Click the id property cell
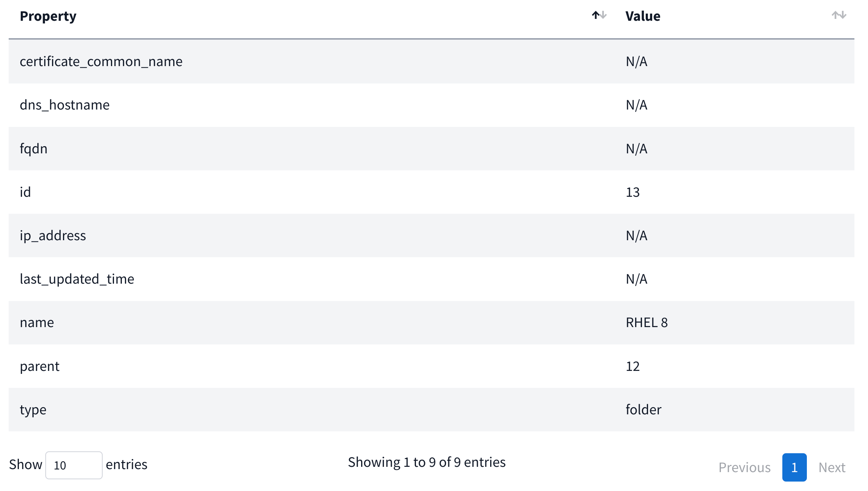The image size is (868, 491). click(x=25, y=192)
